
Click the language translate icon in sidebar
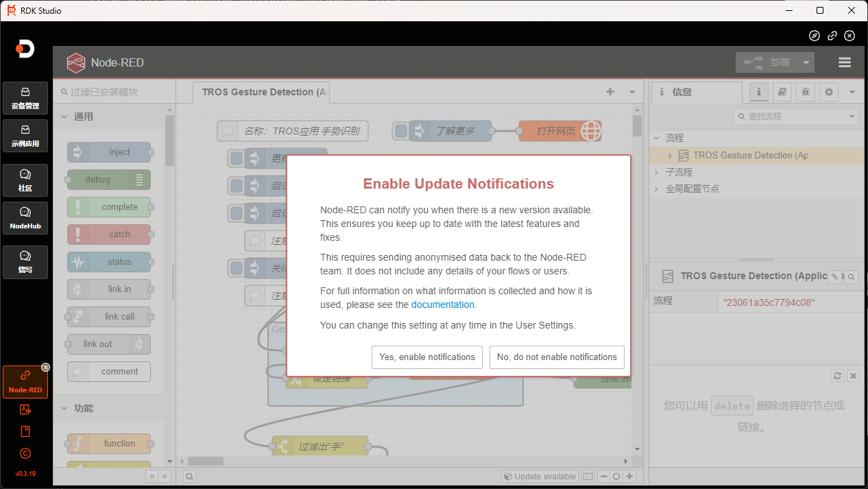(x=25, y=409)
